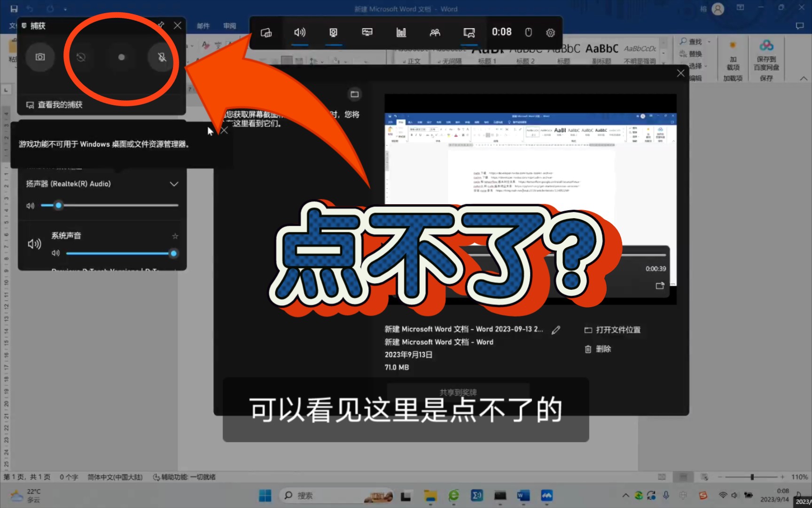Start recording with the record dot icon
Screen dimensions: 812x508
(x=122, y=57)
